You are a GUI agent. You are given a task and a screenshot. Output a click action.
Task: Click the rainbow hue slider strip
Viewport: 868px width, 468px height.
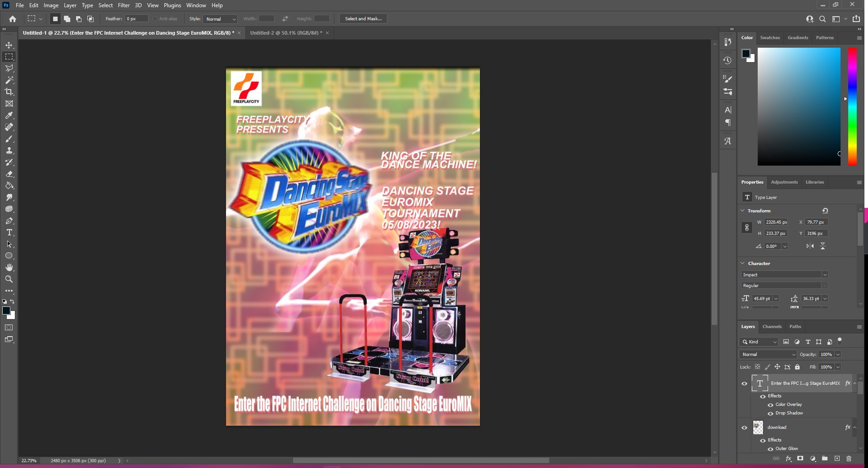[x=852, y=106]
